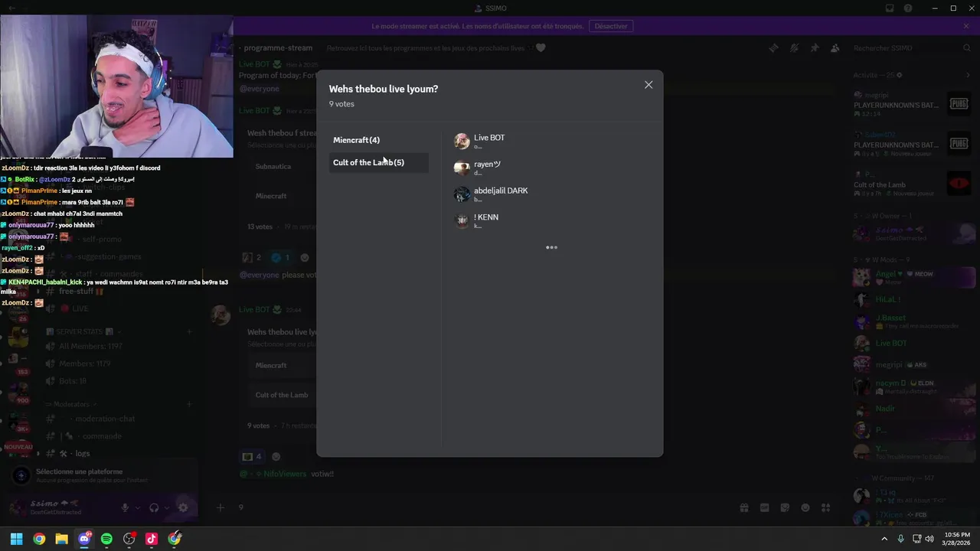Viewport: 980px width, 551px height.
Task: Open TikTok from the taskbar
Action: click(x=152, y=539)
